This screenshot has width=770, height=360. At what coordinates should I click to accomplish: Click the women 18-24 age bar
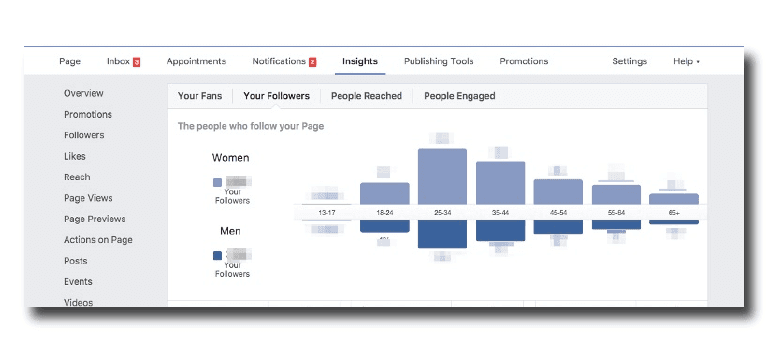(x=385, y=194)
